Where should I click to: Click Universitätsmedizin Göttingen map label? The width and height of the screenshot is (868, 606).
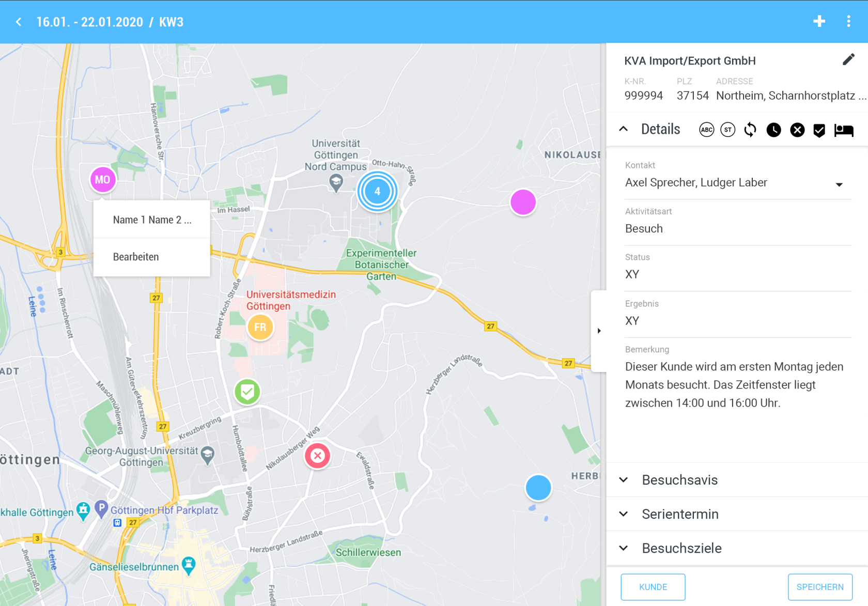(x=291, y=300)
